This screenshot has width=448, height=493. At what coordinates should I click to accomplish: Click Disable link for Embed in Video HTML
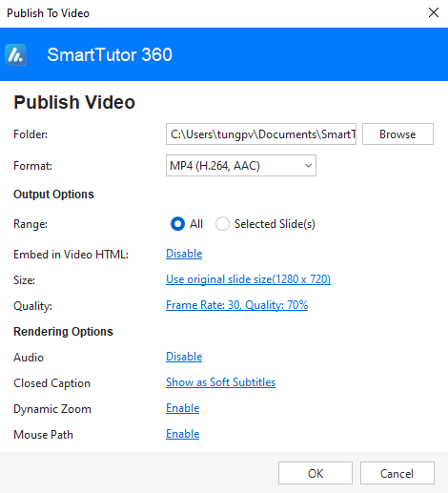point(184,254)
